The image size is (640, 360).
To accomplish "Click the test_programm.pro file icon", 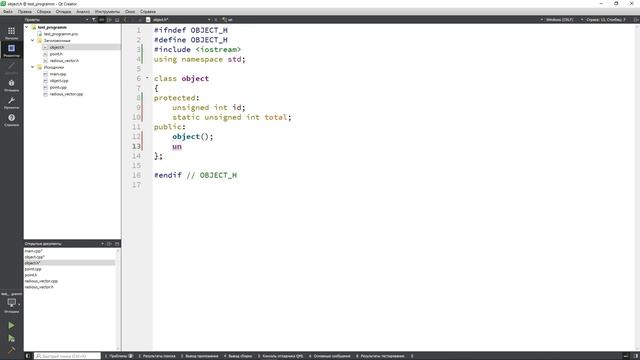I will [x=40, y=34].
